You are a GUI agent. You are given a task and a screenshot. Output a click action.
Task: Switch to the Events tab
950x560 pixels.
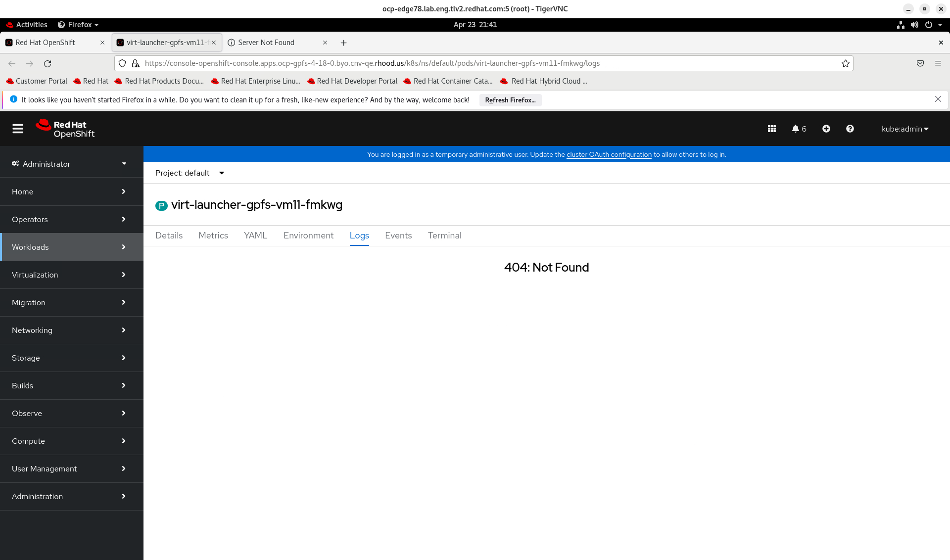coord(398,235)
